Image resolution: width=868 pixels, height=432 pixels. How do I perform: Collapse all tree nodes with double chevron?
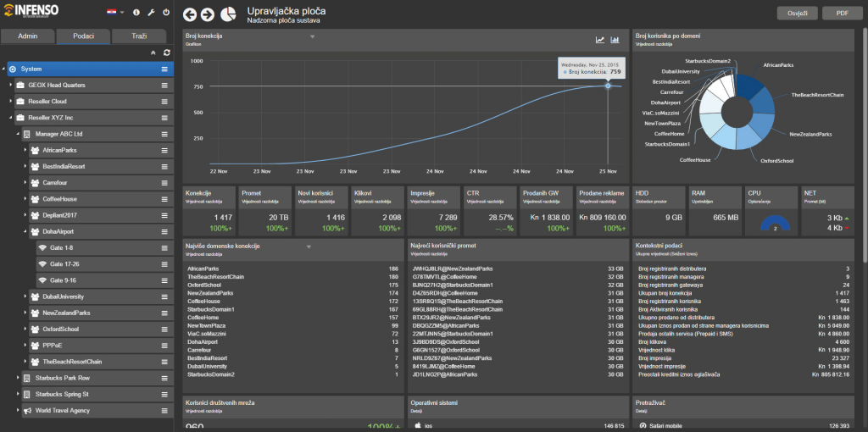(x=153, y=53)
